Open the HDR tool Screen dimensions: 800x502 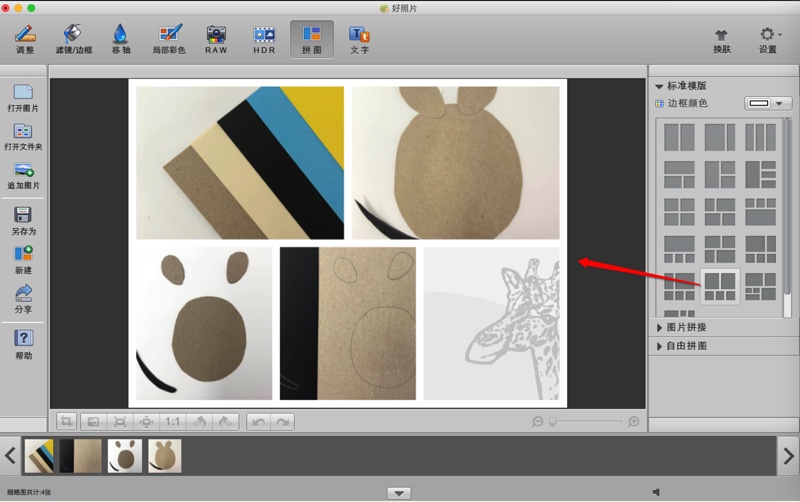click(x=264, y=39)
